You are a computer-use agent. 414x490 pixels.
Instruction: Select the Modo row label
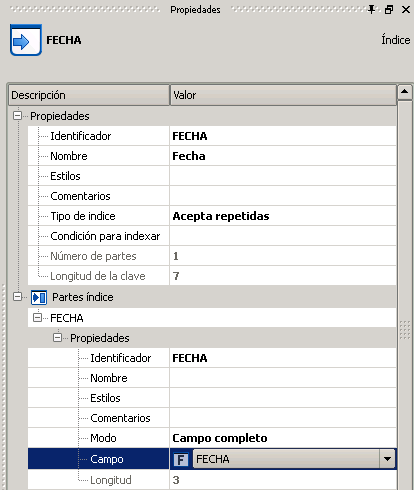103,438
